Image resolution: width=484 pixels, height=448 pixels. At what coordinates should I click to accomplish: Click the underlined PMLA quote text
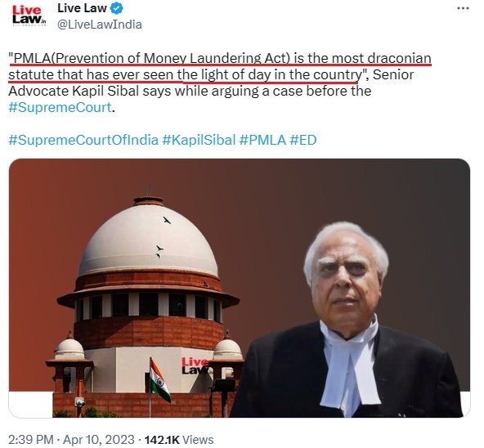[220, 67]
